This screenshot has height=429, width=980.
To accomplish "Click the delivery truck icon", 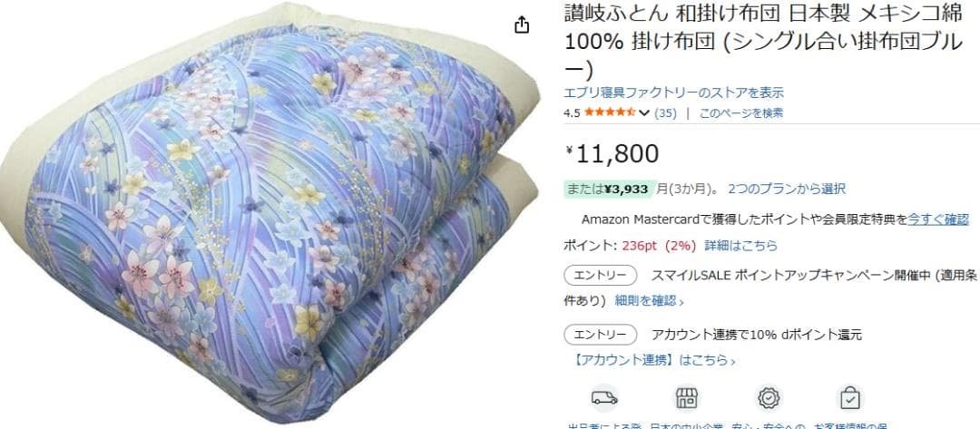I will coord(604,398).
